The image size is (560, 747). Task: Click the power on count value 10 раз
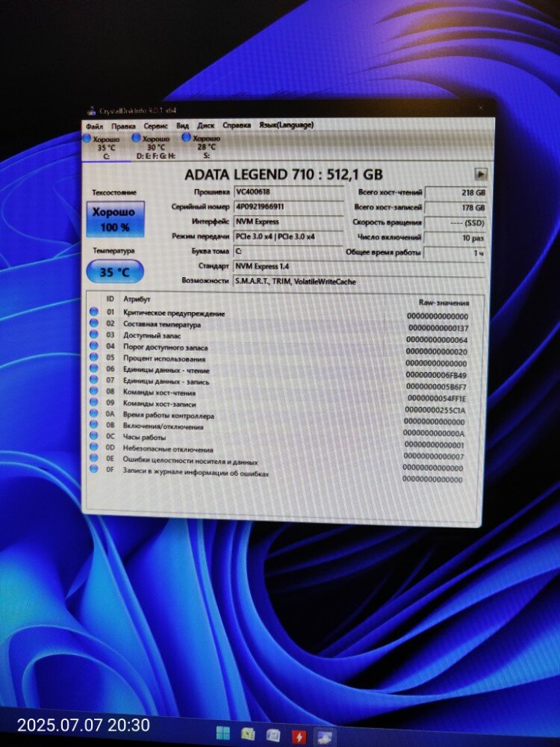(455, 238)
